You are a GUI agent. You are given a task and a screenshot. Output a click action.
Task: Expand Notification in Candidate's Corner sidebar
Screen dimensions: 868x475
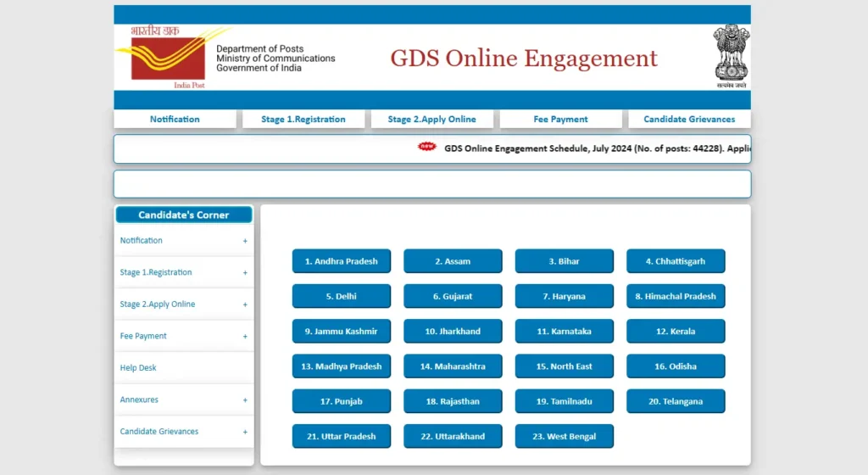[245, 241]
